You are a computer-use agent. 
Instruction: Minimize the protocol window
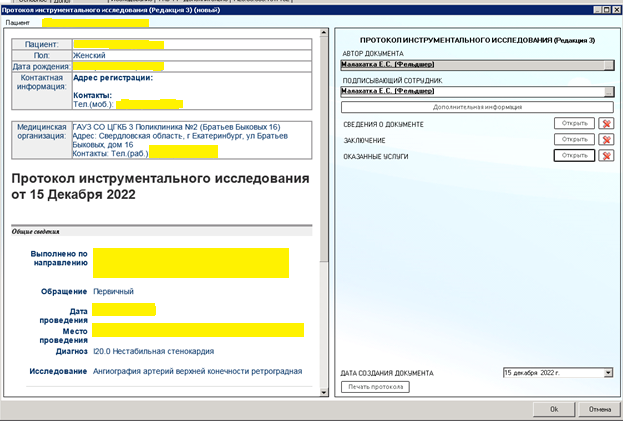598,10
